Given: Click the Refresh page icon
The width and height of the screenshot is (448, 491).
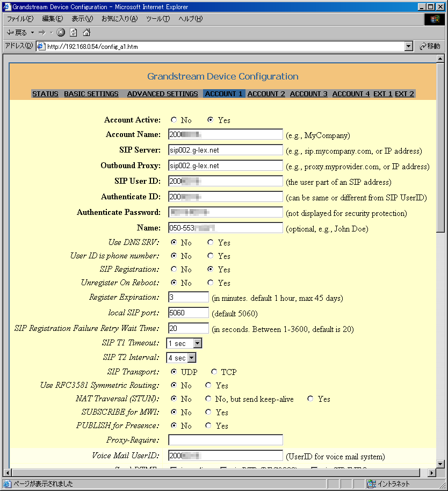Looking at the screenshot, I should click(x=74, y=33).
